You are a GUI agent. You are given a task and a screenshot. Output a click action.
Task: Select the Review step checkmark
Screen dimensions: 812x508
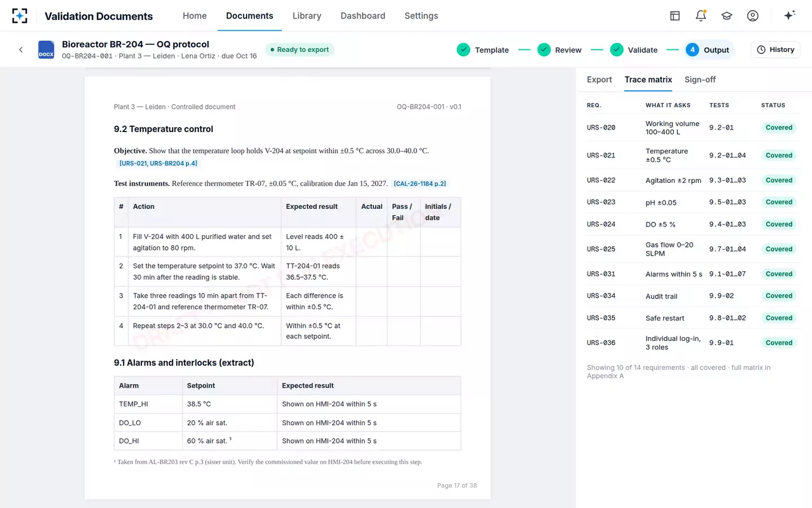pos(544,50)
